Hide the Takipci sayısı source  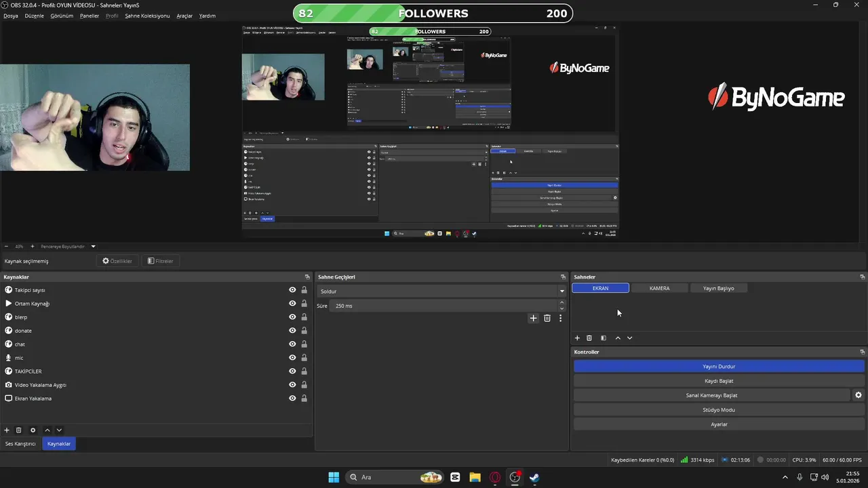292,290
